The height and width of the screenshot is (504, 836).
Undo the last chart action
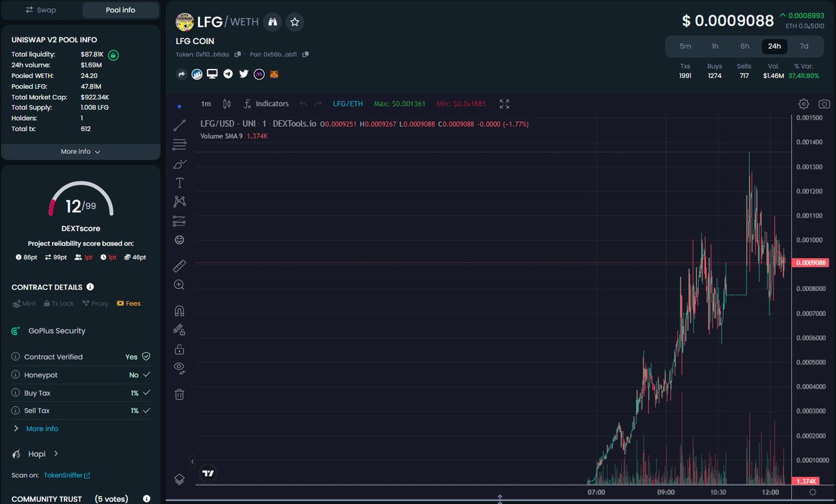coord(303,104)
